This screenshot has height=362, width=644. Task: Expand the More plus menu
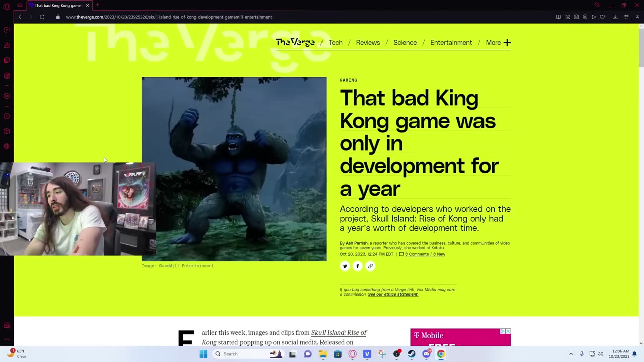(498, 43)
